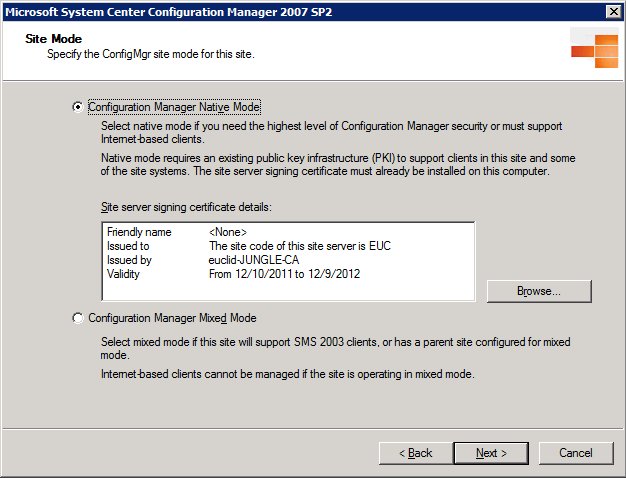Select Configuration Manager Native Mode radio button
Viewport: 626px width, 478px height.
pos(78,107)
